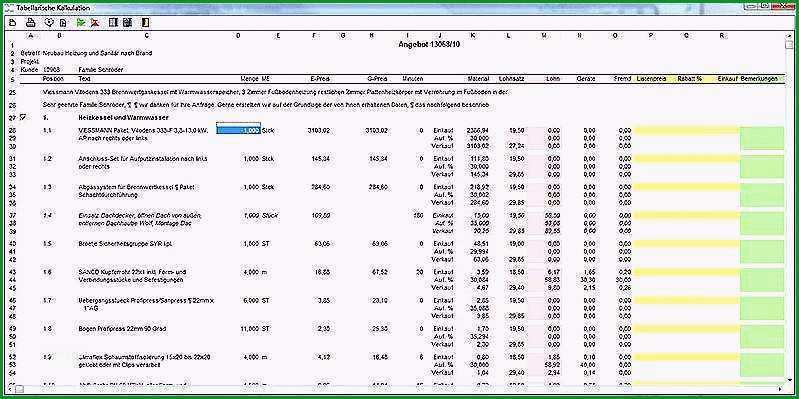Click the E-Preis value 3103,02 in row 28
Viewport: 799px width, 399px height.
(x=319, y=130)
